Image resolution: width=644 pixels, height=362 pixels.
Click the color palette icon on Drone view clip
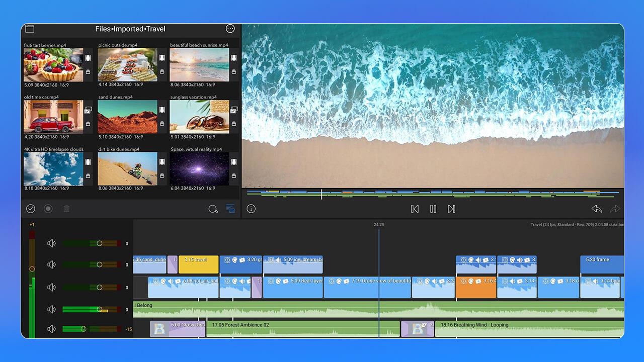(x=339, y=281)
